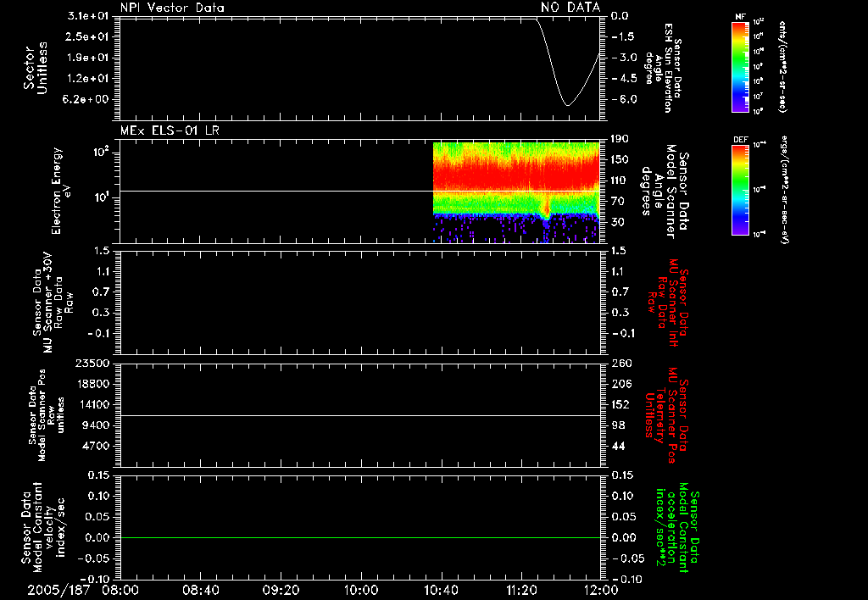The width and height of the screenshot is (868, 600).
Task: Click the '09:20' time tick label
Action: pos(281,590)
